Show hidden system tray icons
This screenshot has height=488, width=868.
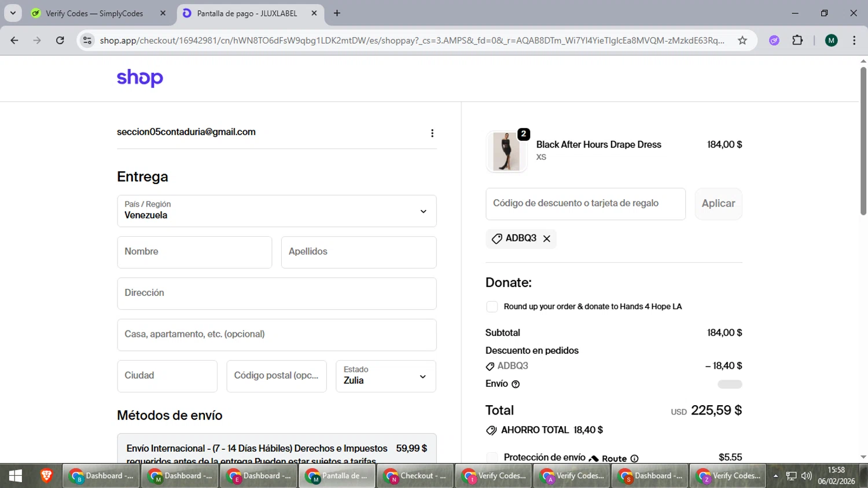tap(775, 476)
